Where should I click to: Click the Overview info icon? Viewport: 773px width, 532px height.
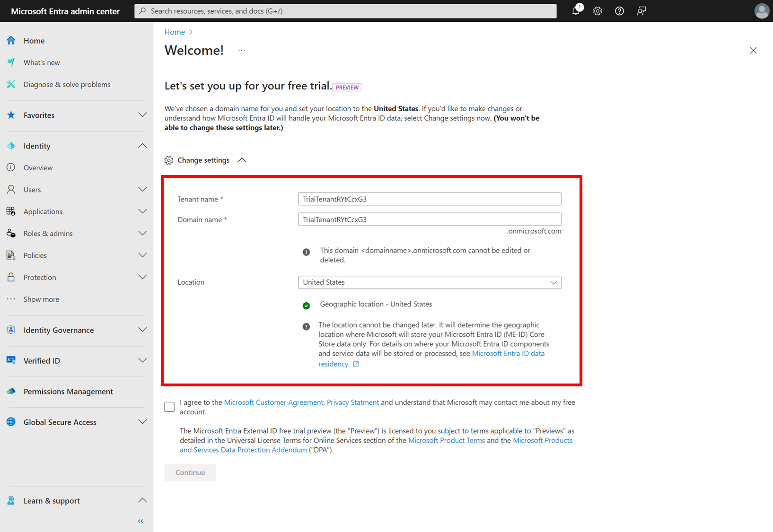click(x=11, y=167)
